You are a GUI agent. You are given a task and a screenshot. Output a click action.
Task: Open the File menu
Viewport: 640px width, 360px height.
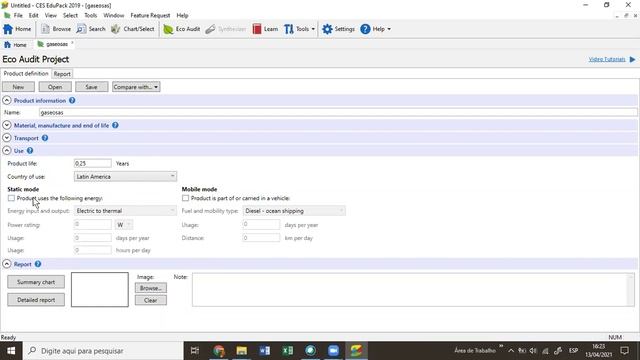[x=18, y=15]
